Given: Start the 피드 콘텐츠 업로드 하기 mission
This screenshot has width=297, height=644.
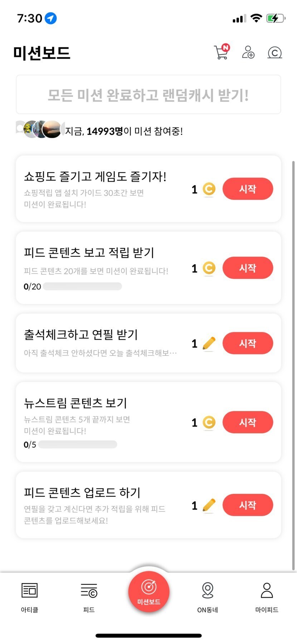Looking at the screenshot, I should (248, 505).
